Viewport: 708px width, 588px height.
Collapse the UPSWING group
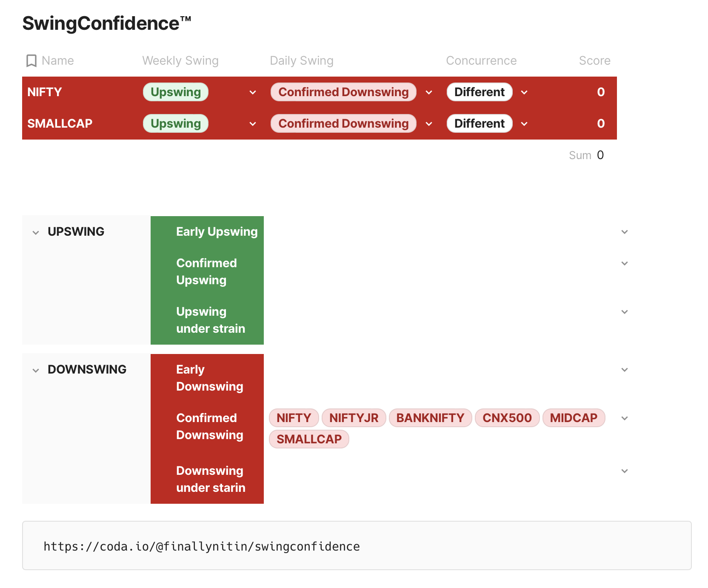tap(36, 232)
